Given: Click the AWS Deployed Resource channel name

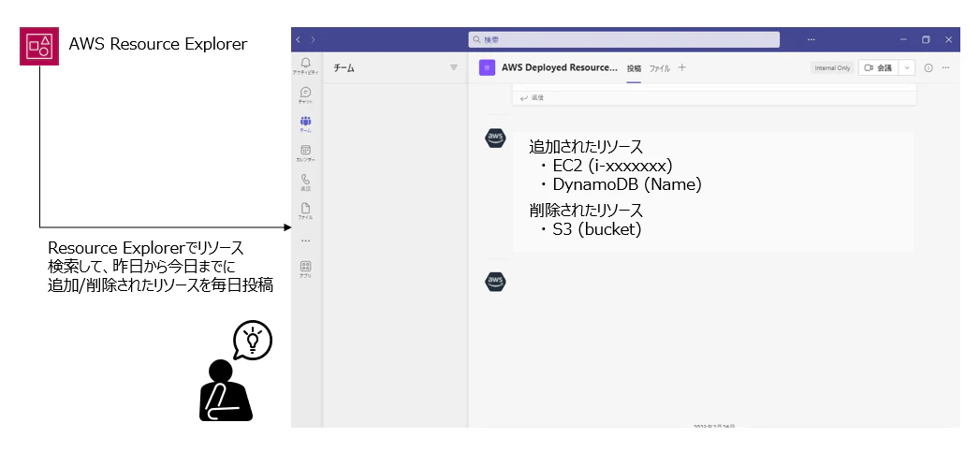Looking at the screenshot, I should pos(560,67).
